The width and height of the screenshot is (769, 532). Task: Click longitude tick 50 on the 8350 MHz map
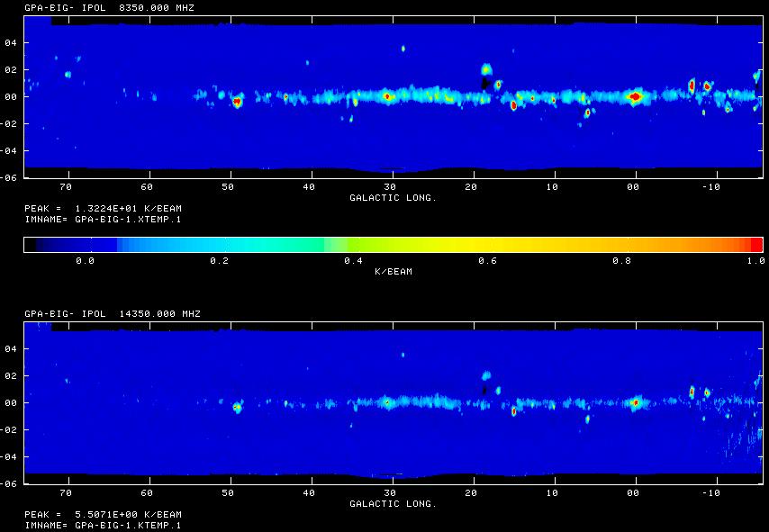coord(228,187)
